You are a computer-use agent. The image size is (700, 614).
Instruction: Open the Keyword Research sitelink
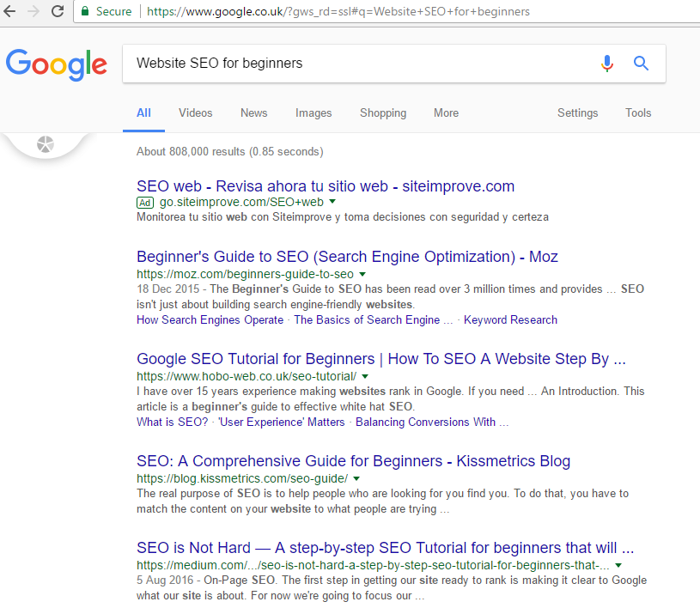click(510, 319)
